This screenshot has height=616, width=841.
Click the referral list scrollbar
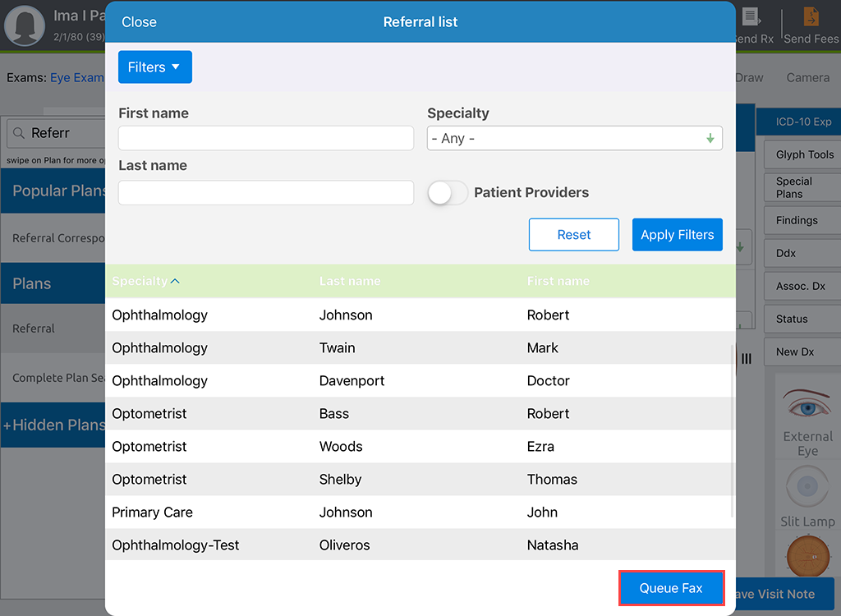[x=732, y=431]
